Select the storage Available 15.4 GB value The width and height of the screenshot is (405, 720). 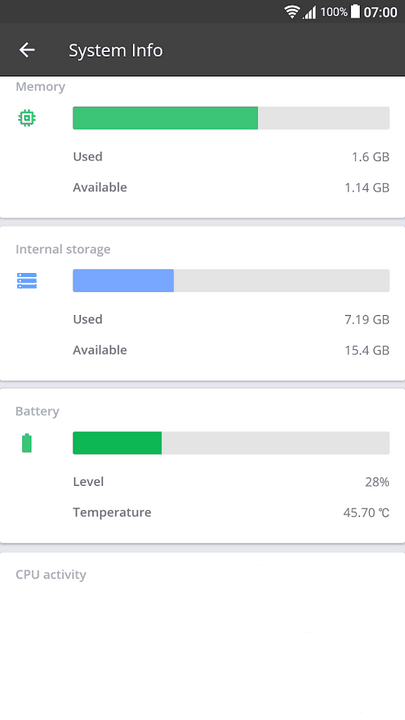[367, 350]
